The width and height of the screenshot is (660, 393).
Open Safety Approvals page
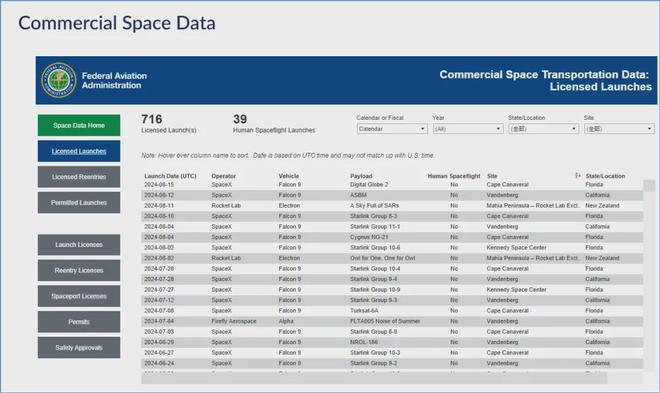[79, 348]
